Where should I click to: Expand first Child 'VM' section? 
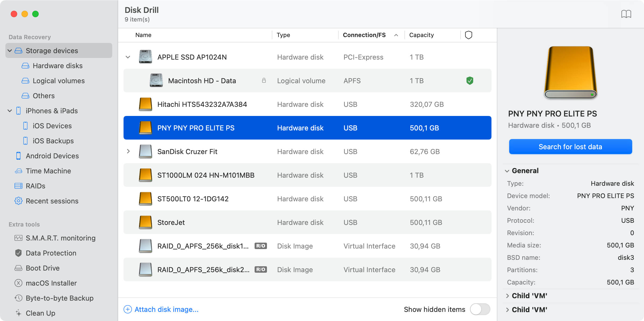507,296
